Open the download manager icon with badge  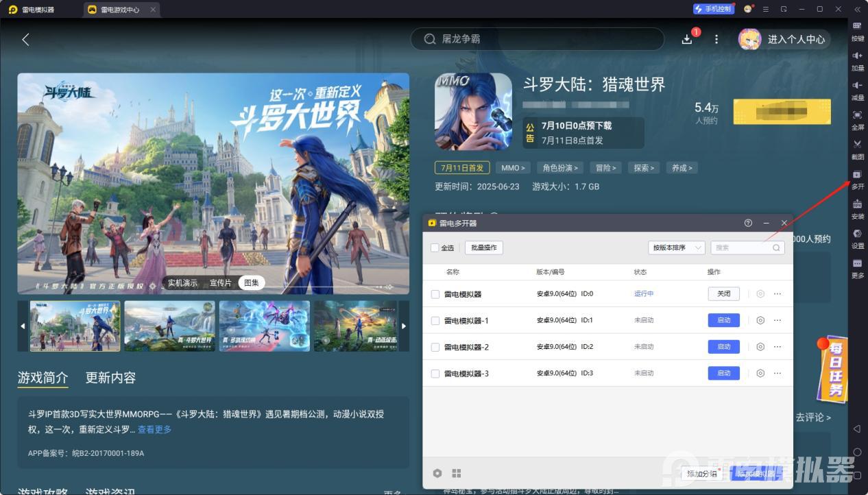point(687,39)
